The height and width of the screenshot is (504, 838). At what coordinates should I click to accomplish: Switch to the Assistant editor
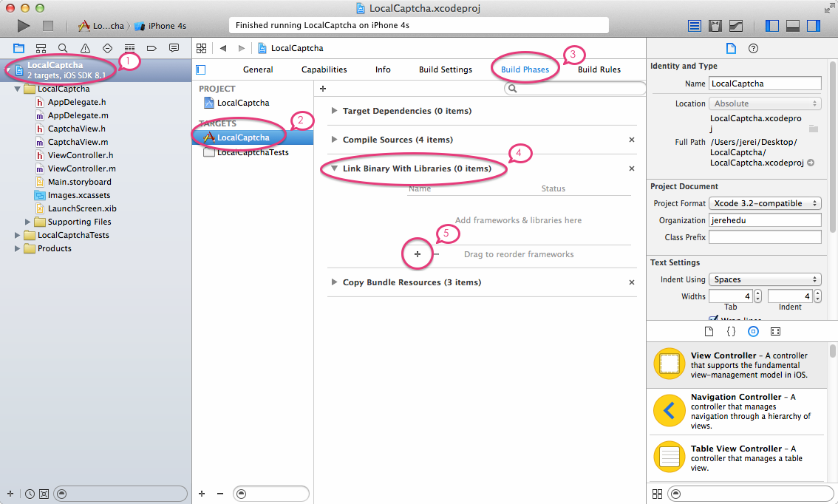(715, 26)
